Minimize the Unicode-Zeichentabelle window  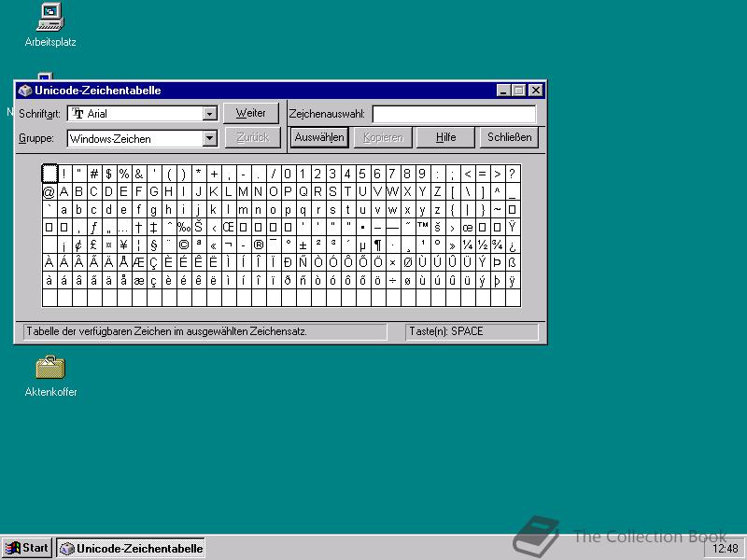click(503, 90)
